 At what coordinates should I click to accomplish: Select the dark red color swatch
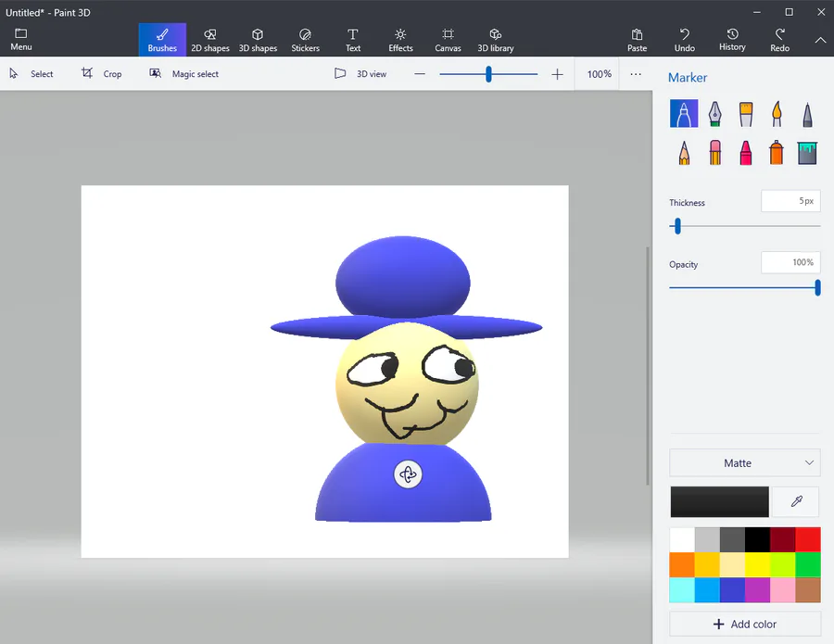tap(782, 540)
